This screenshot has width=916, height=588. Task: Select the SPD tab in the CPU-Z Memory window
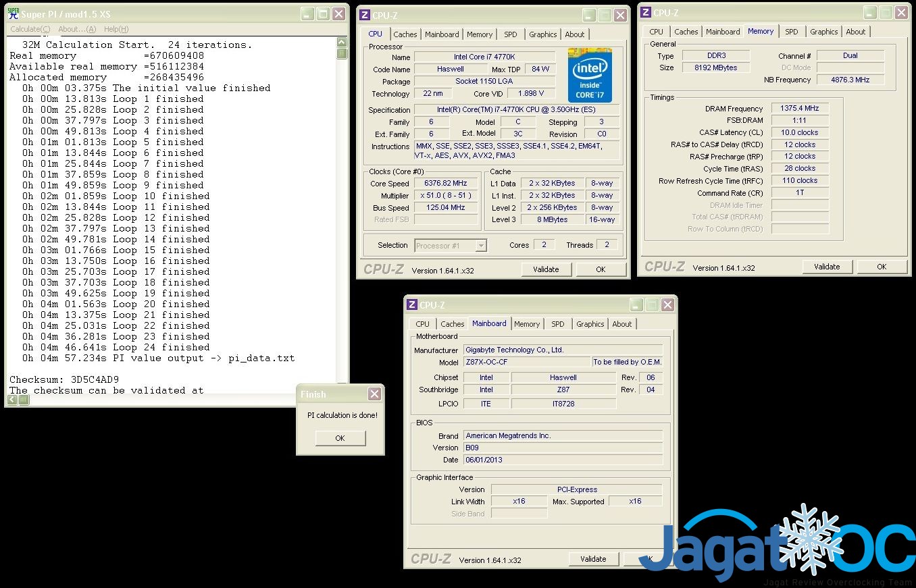(791, 32)
